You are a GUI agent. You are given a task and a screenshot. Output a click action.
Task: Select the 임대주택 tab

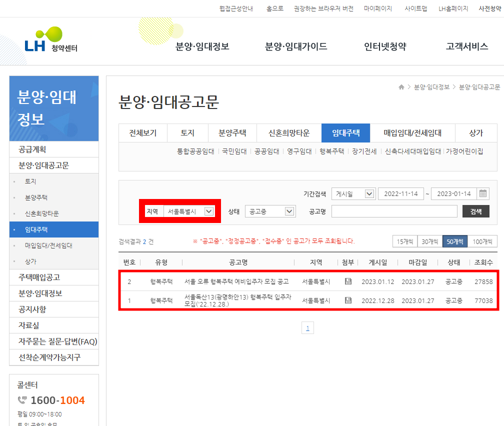[345, 133]
